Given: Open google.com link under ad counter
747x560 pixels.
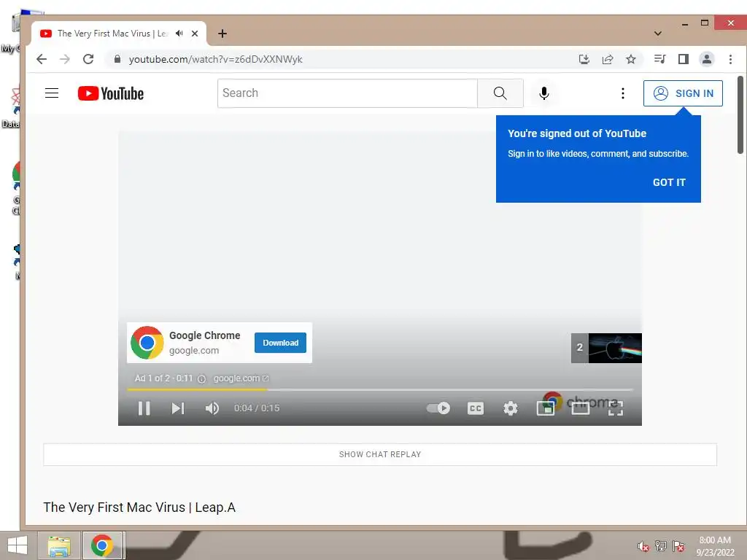Looking at the screenshot, I should coord(241,378).
